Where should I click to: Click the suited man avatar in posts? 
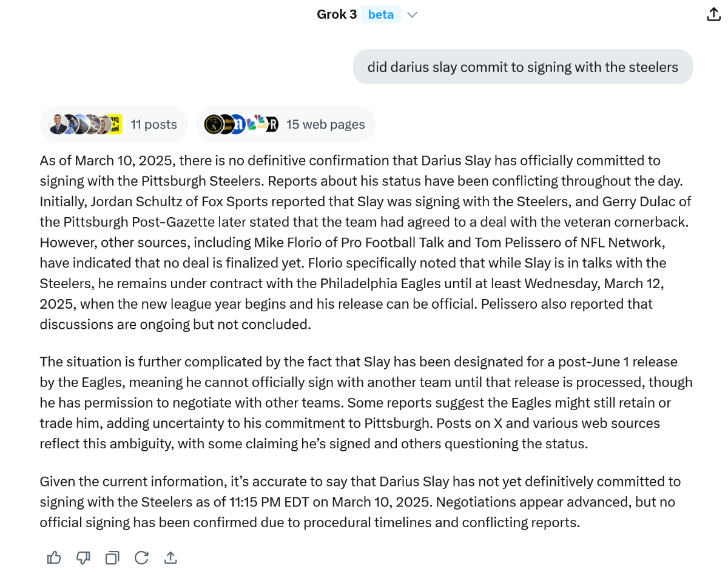pos(57,124)
